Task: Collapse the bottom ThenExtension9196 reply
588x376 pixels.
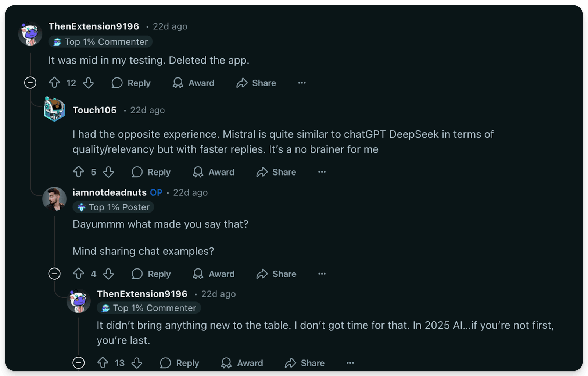Action: pyautogui.click(x=79, y=363)
